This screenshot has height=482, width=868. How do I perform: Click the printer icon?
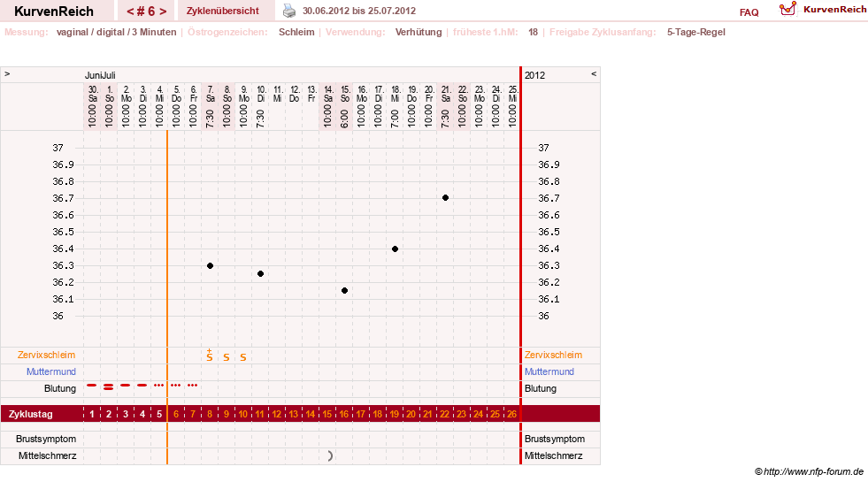(x=289, y=11)
